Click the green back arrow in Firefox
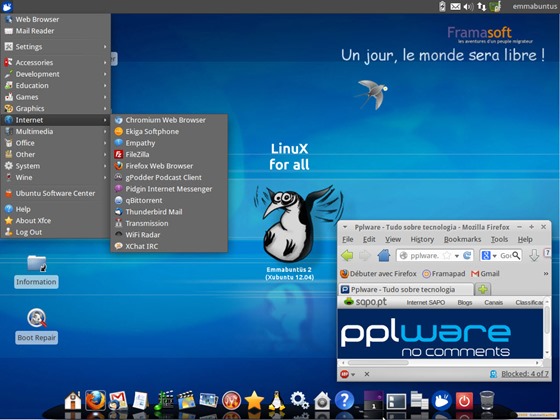 [x=347, y=255]
